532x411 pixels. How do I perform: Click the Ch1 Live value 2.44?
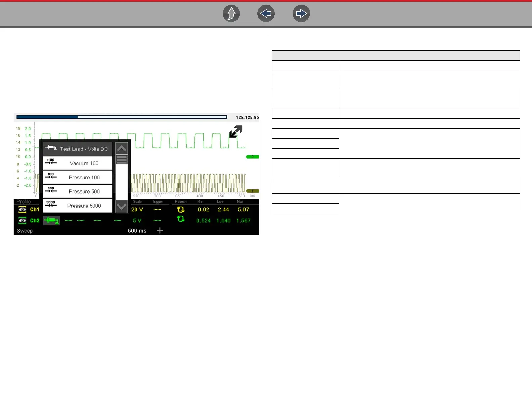tap(223, 210)
